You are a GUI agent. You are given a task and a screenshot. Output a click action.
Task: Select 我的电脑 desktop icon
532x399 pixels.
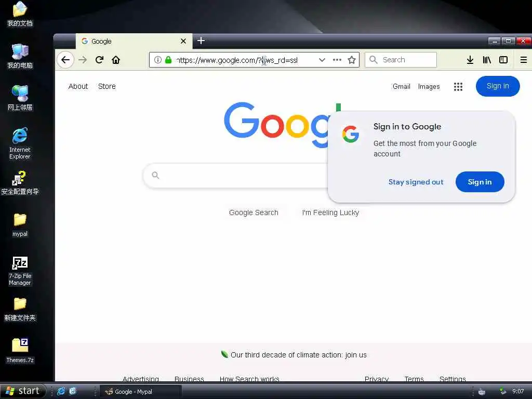click(x=20, y=56)
